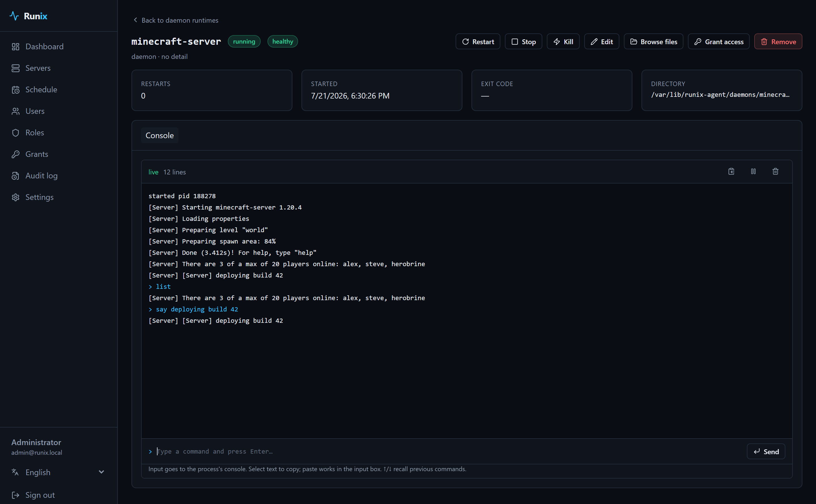Pause the live console stream

click(x=753, y=171)
